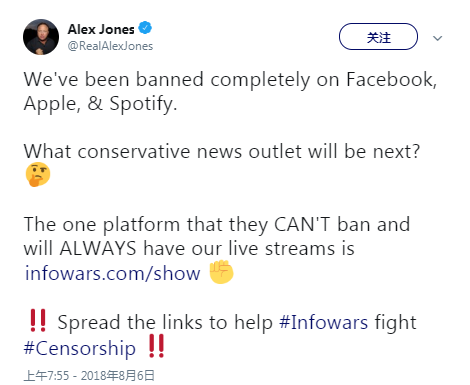Open the tweet timestamp 上午7:55 - 2018年8月6日
Viewport: 470px width, 385px height.
[x=89, y=376]
